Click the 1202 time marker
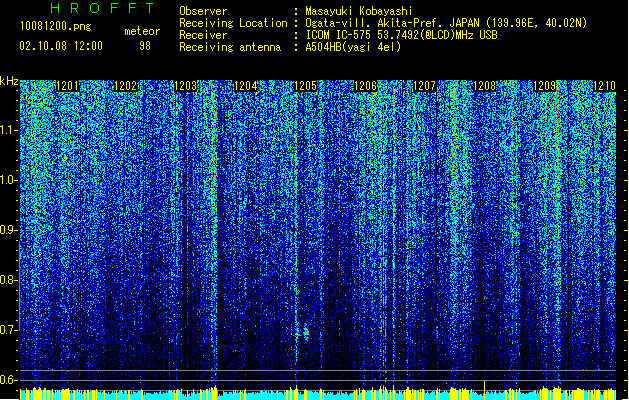This screenshot has height=400, width=629. coord(126,86)
